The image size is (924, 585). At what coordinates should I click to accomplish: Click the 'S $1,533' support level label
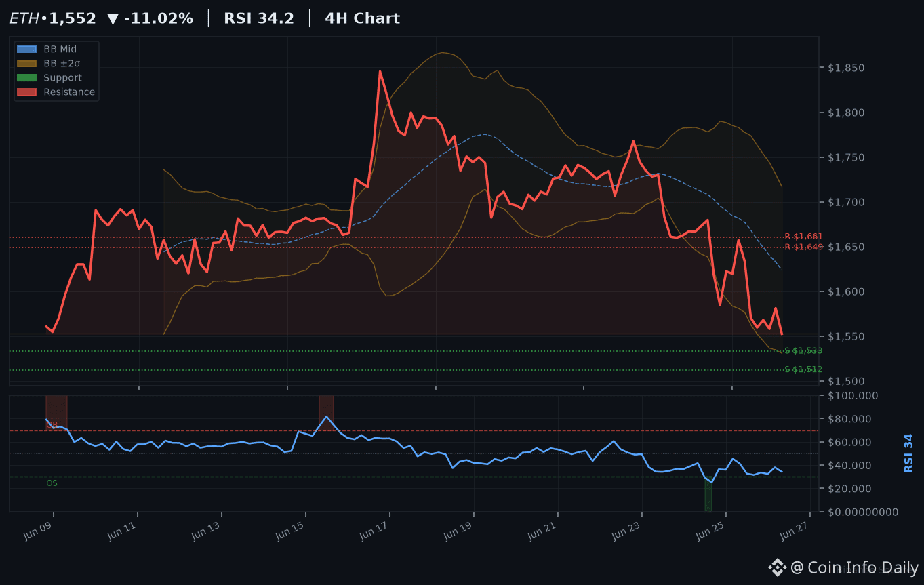coord(803,351)
